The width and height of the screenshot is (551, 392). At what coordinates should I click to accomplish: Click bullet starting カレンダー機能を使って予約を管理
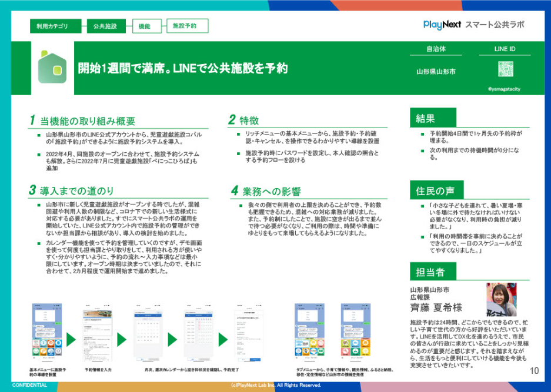pyautogui.click(x=123, y=257)
